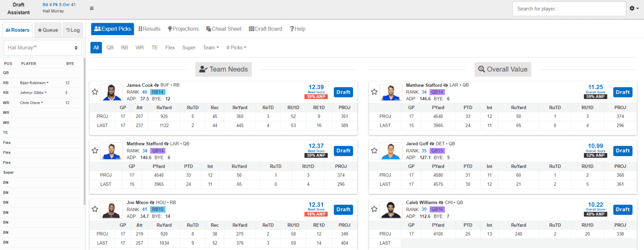Open the # Picks filter dropdown
The height and width of the screenshot is (250, 644).
pyautogui.click(x=236, y=47)
